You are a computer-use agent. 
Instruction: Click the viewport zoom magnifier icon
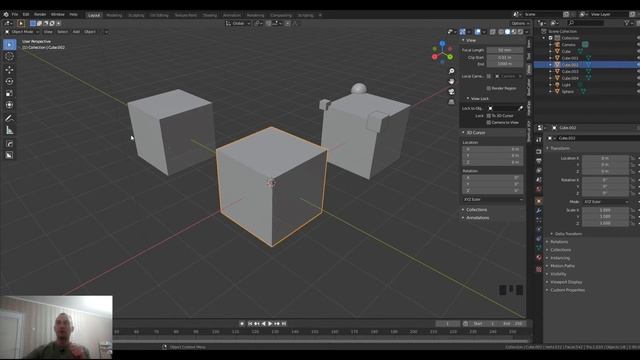pyautogui.click(x=451, y=71)
